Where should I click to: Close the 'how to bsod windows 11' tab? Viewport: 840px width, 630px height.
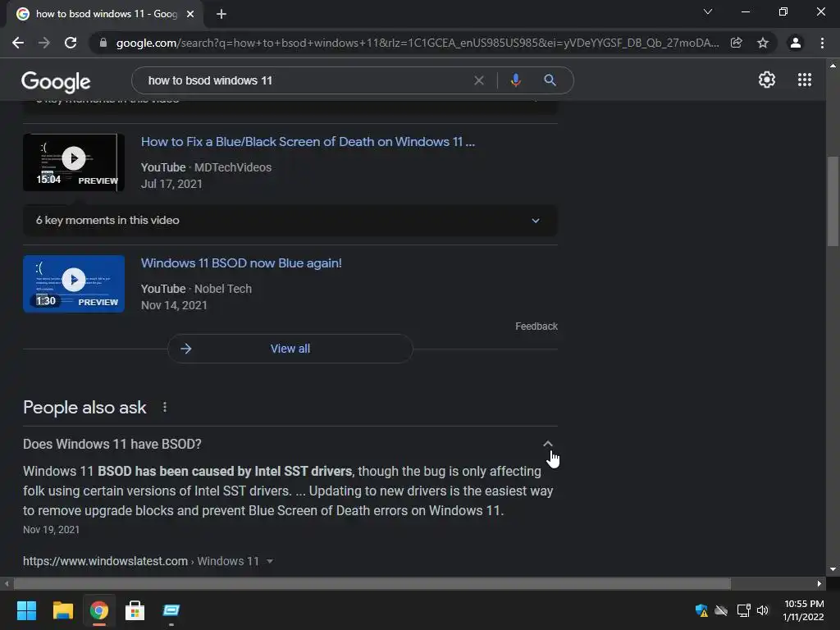click(190, 15)
